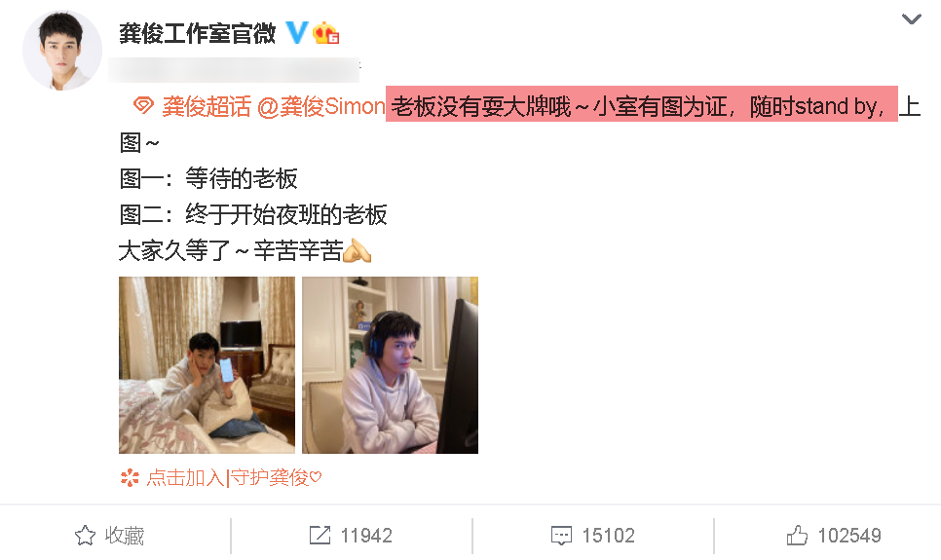941x560 pixels.
Task: Click the repost share icon
Action: coord(320,535)
